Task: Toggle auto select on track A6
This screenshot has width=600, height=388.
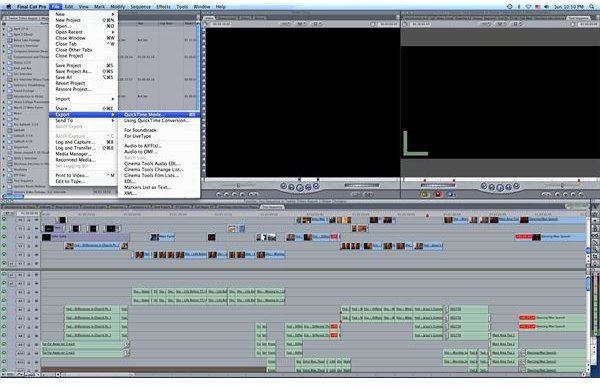Action: (x=36, y=318)
